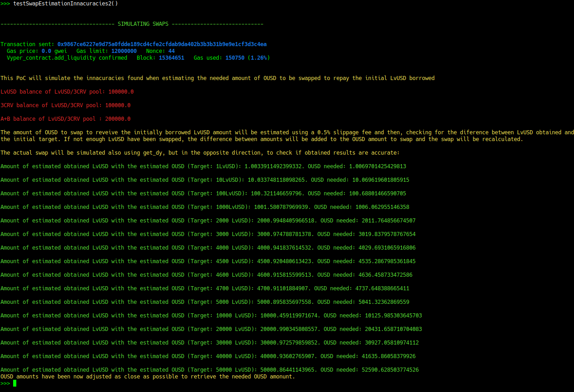The height and width of the screenshot is (392, 574).
Task: Click estimated LvUSD value 50000.86441143965
Action: (287, 370)
